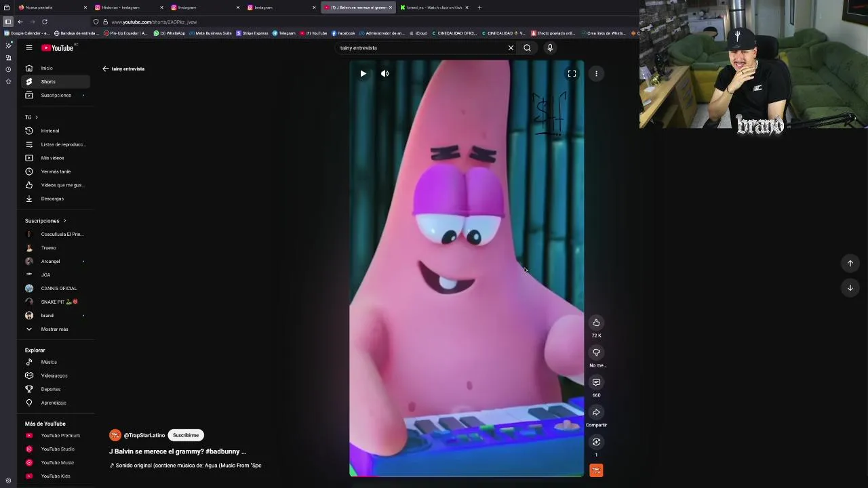Image resolution: width=868 pixels, height=488 pixels.
Task: Share the Short with Compartir
Action: coord(596,412)
